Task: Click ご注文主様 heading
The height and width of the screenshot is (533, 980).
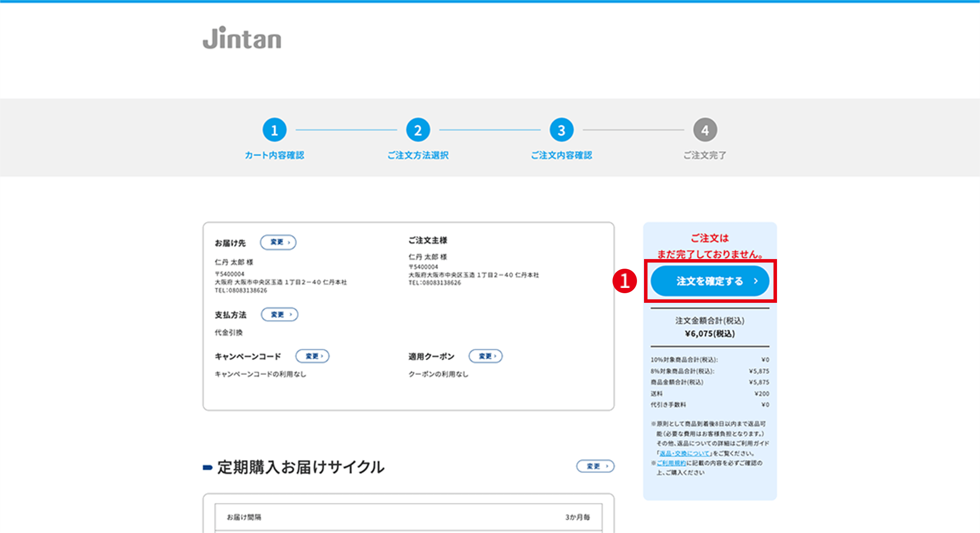Action: click(427, 240)
